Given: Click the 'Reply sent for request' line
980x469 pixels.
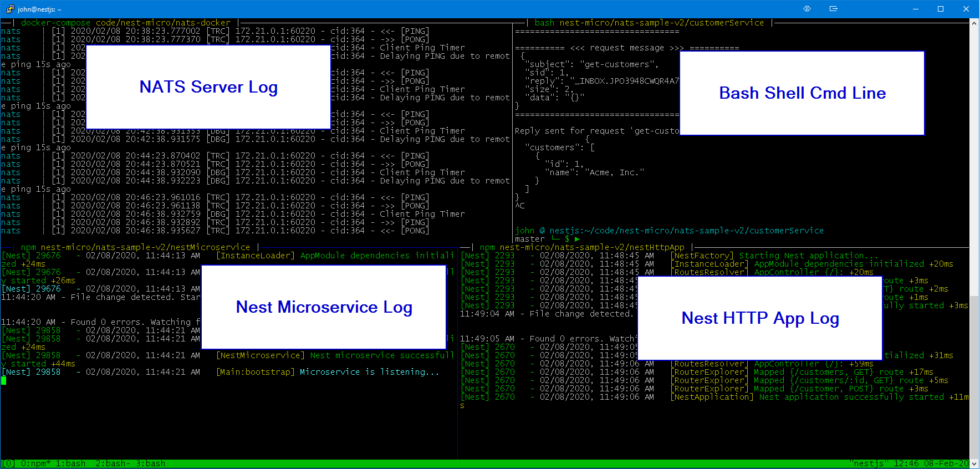Looking at the screenshot, I should click(597, 131).
